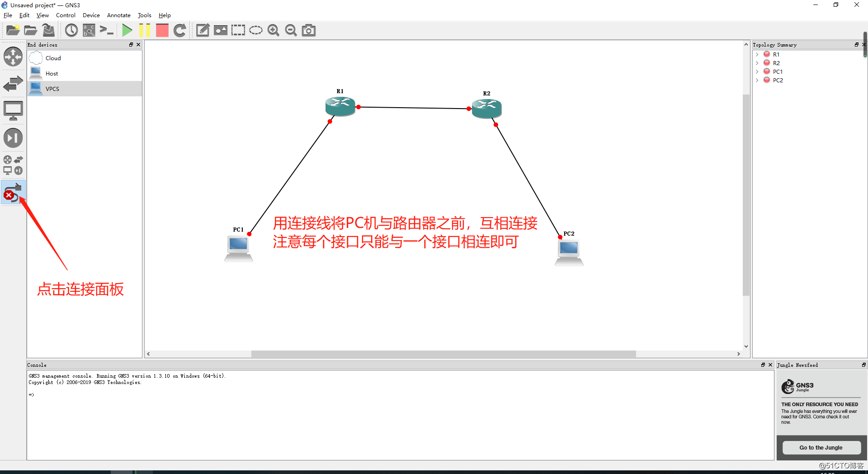Select the Add a note tool
868x474 pixels.
click(203, 30)
